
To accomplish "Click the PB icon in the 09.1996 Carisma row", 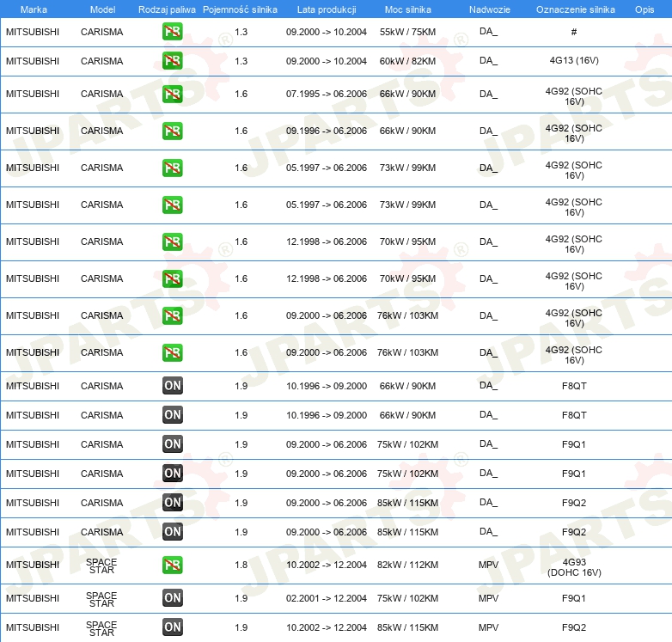I will 173,131.
